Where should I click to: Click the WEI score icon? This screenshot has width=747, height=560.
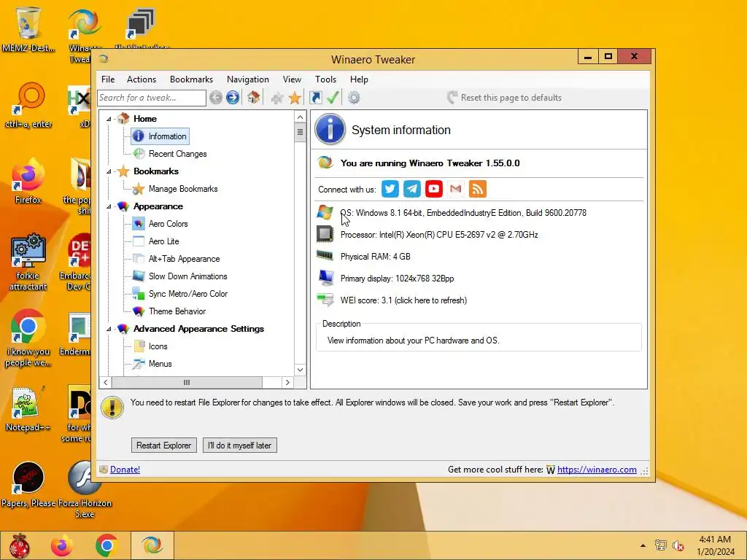click(x=325, y=300)
